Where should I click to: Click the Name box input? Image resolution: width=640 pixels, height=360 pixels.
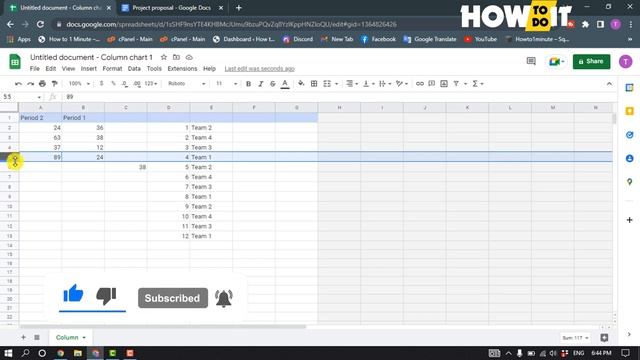pos(22,97)
